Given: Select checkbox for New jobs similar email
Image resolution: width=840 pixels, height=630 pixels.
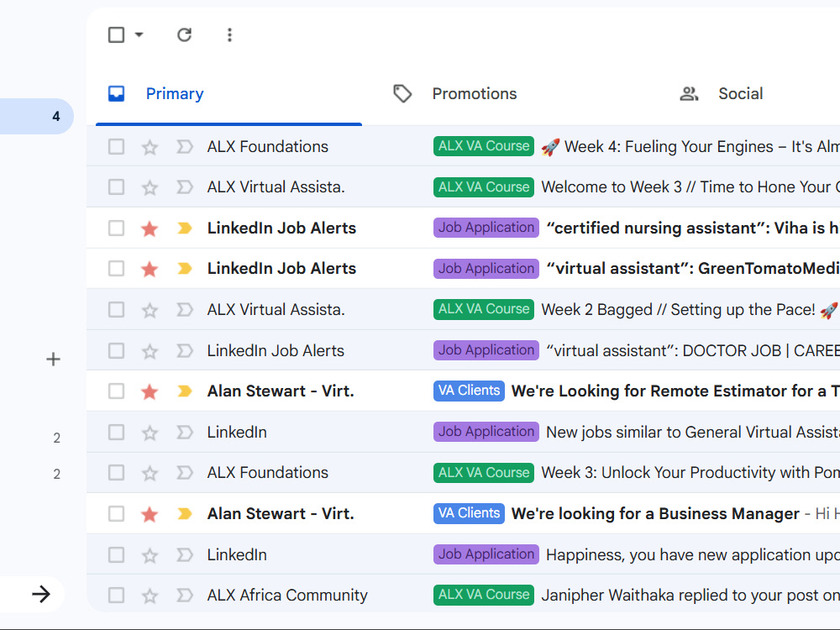Looking at the screenshot, I should (116, 432).
